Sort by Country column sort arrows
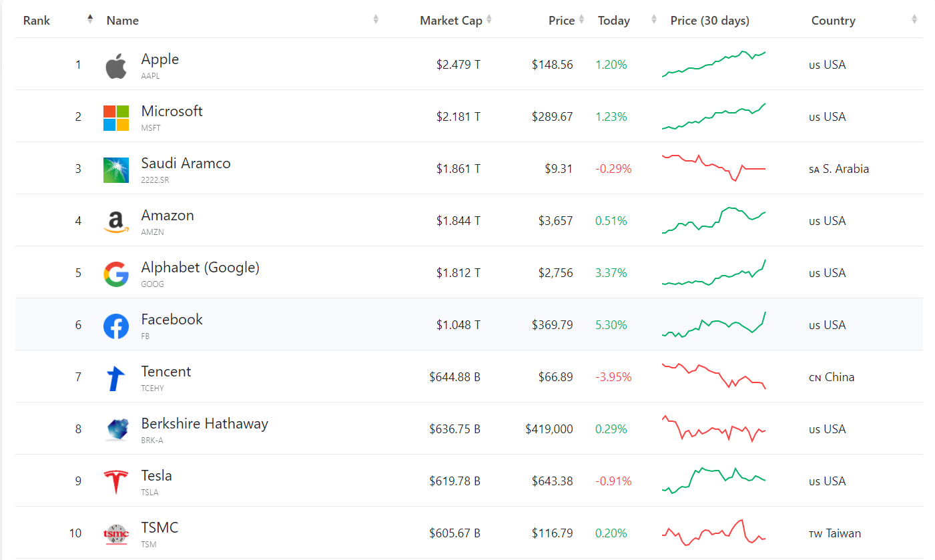 [914, 19]
